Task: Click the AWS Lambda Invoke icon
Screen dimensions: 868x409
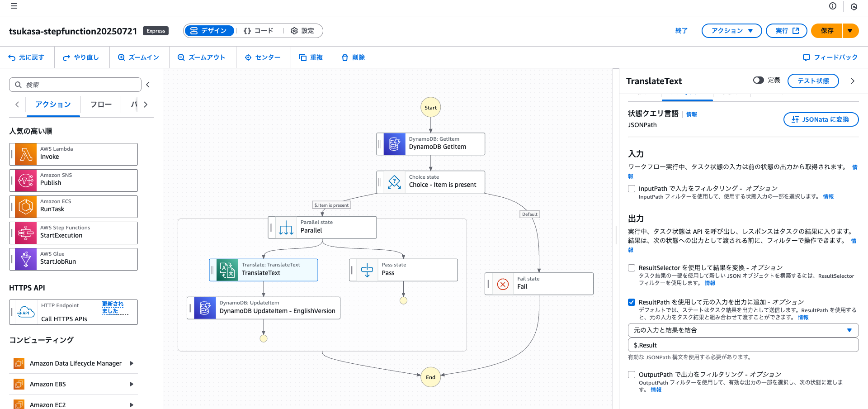Action: pos(26,154)
